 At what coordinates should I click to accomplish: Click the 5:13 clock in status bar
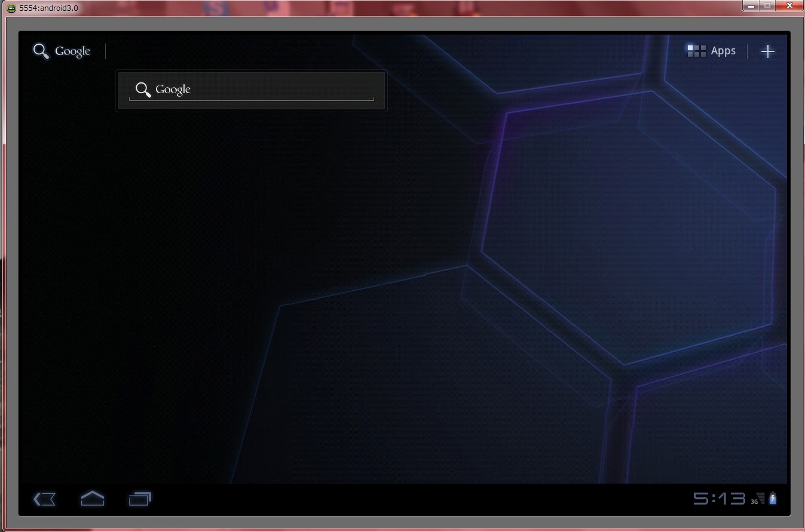[720, 498]
